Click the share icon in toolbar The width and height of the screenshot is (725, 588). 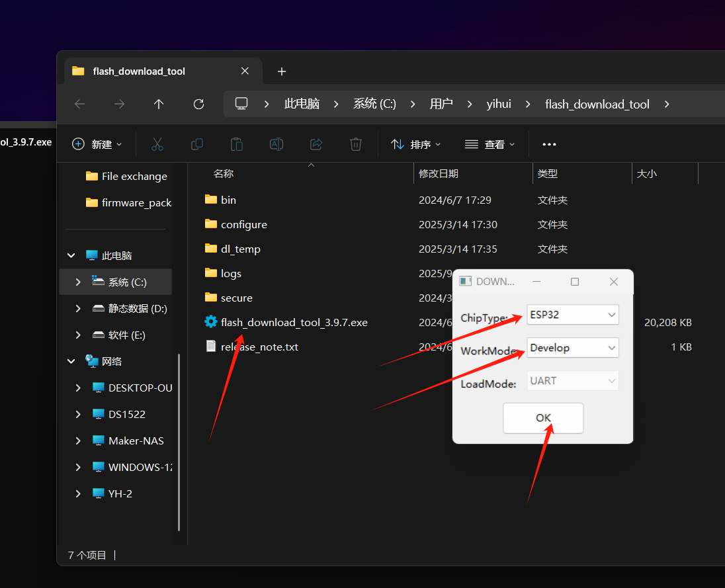click(316, 144)
